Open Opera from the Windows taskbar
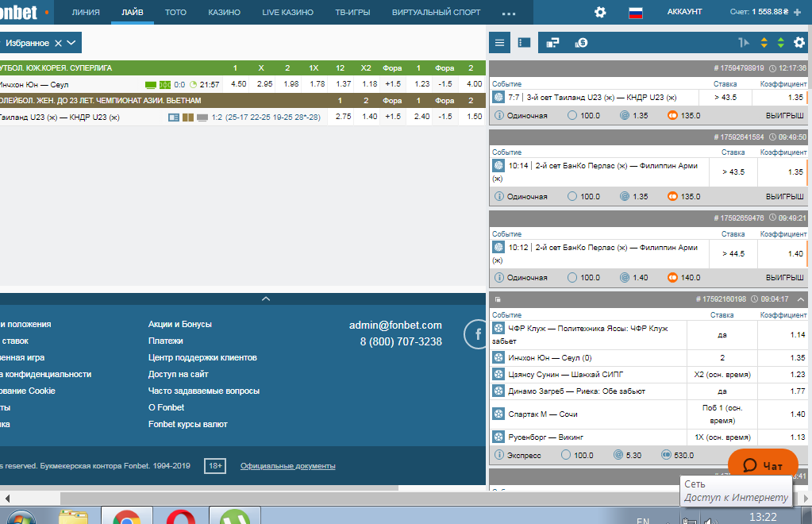 tap(181, 516)
